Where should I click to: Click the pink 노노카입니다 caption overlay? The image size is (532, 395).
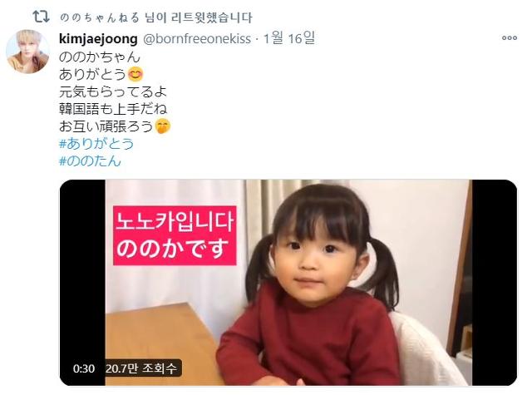point(175,235)
